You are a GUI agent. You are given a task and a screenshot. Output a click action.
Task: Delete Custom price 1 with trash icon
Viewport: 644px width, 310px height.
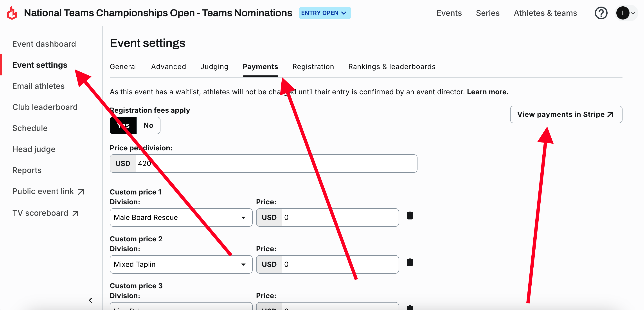coord(410,216)
